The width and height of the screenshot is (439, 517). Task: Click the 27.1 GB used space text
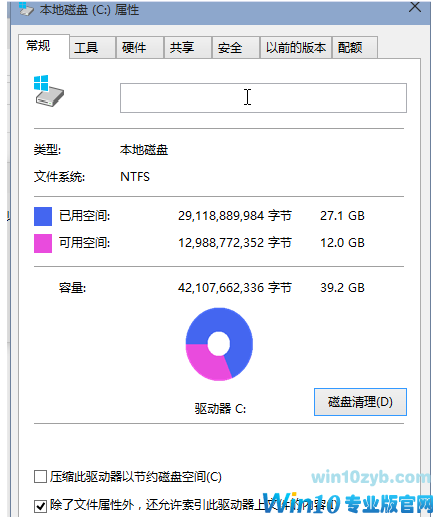pyautogui.click(x=342, y=216)
